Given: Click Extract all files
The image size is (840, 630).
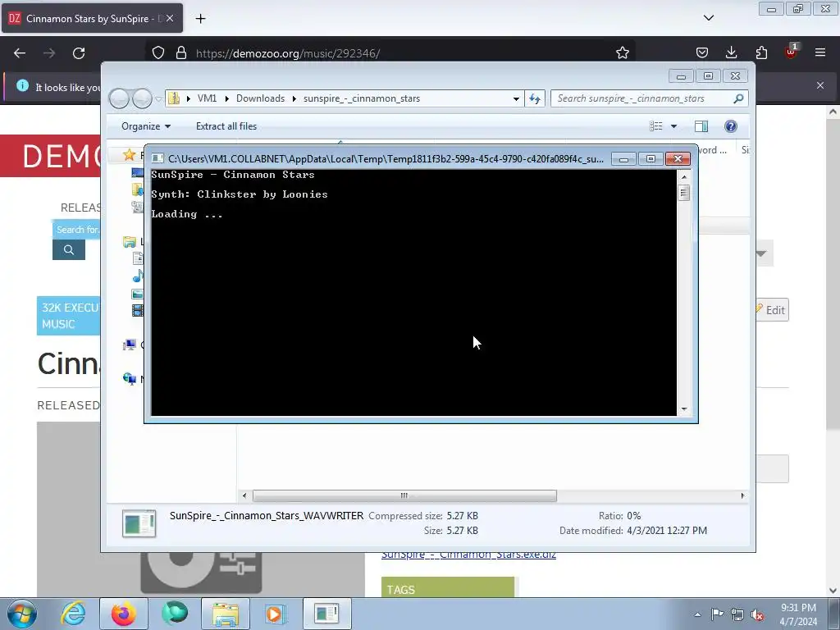Looking at the screenshot, I should click(226, 126).
